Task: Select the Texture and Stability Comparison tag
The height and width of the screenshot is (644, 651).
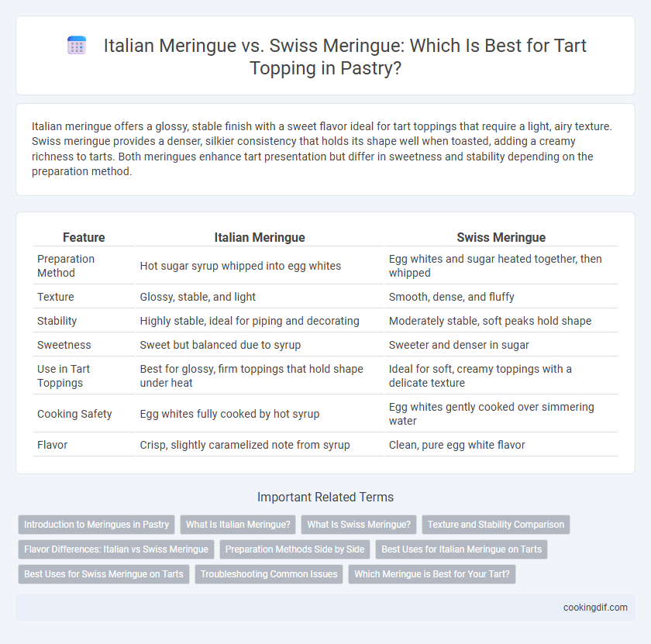Action: coord(496,525)
